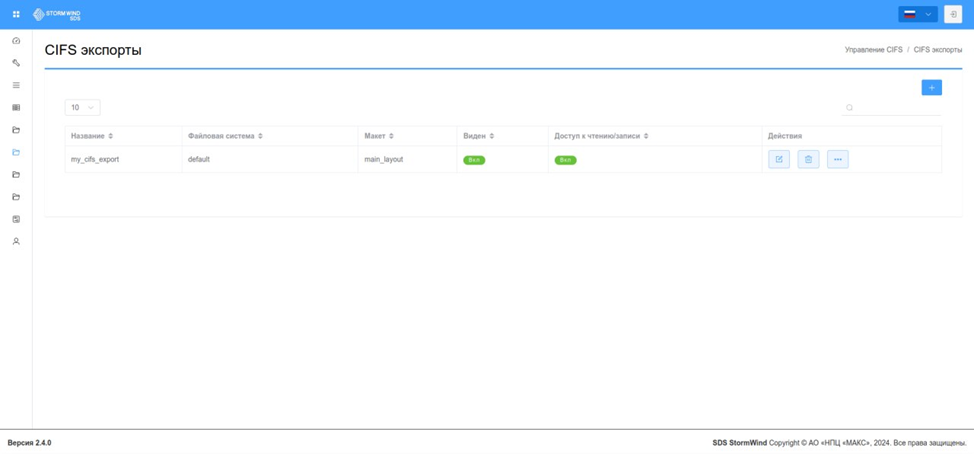Open the wrench tools sidebar icon
The image size is (974, 454).
click(x=16, y=63)
